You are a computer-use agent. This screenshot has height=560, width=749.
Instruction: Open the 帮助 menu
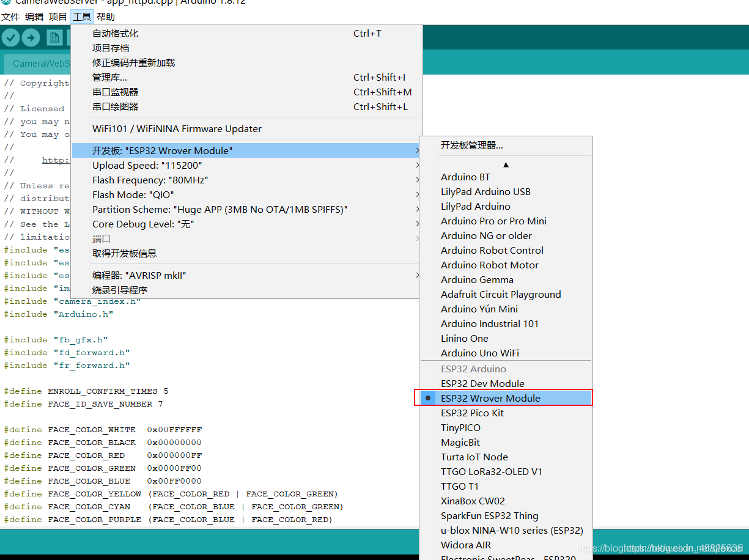106,17
